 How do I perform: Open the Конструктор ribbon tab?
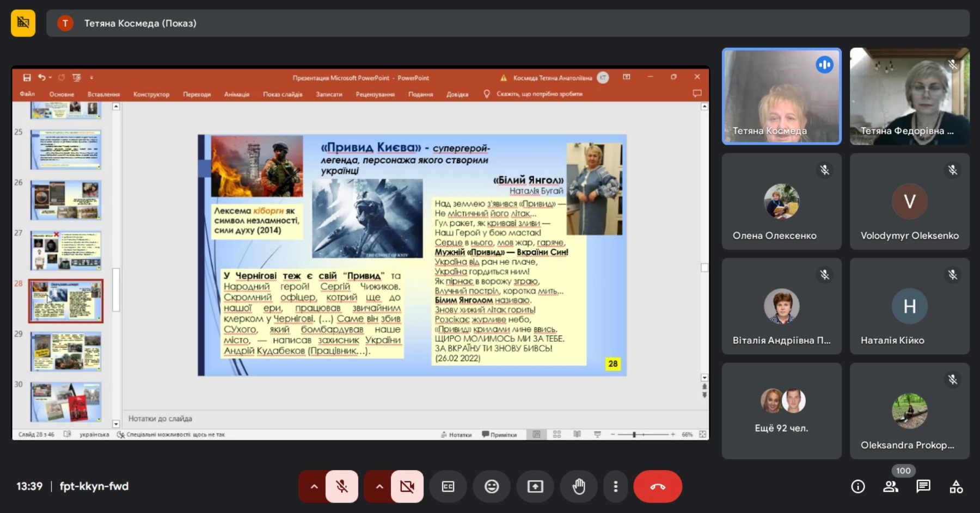coord(151,94)
